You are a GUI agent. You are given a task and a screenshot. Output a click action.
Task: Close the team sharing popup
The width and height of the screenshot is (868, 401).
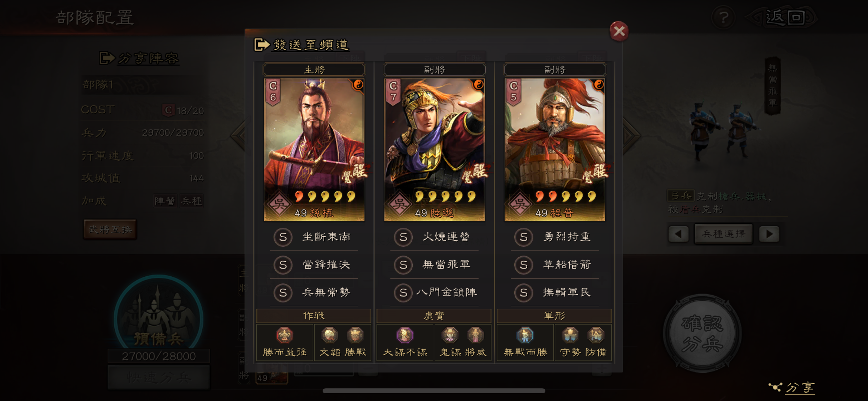pos(619,31)
